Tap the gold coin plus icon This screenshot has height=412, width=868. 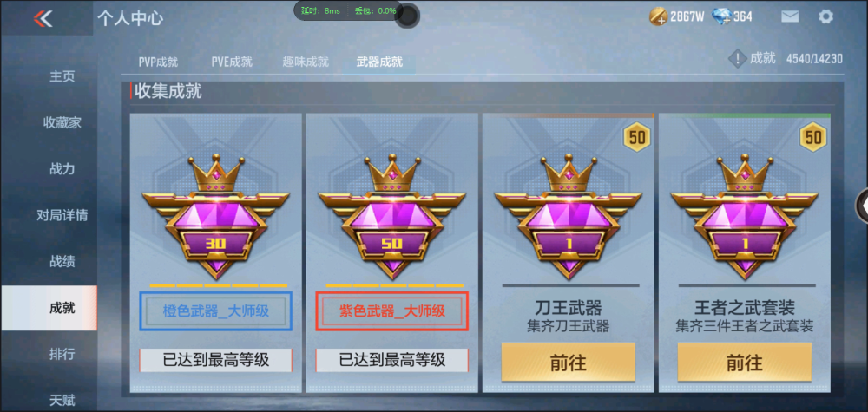pyautogui.click(x=658, y=16)
